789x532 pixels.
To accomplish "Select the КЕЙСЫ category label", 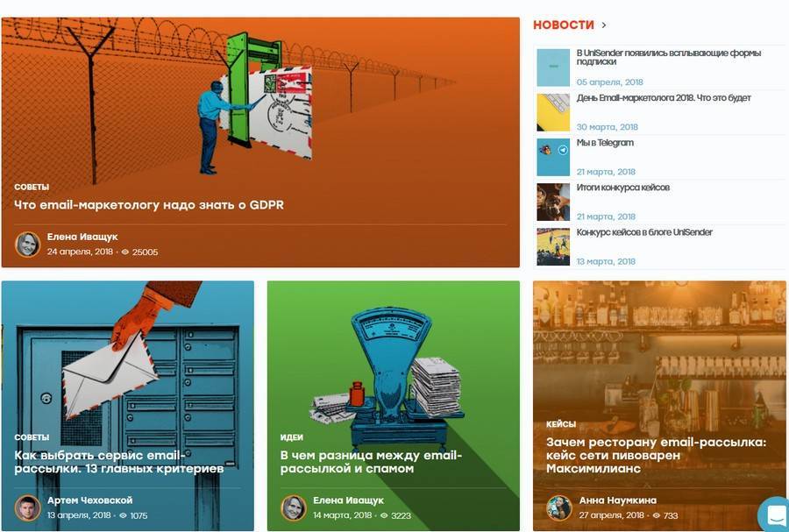I will click(561, 424).
